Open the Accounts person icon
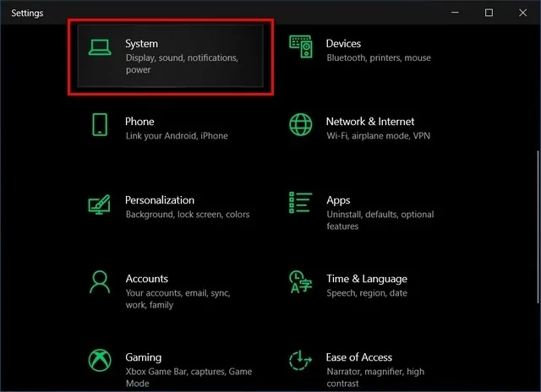 click(100, 282)
